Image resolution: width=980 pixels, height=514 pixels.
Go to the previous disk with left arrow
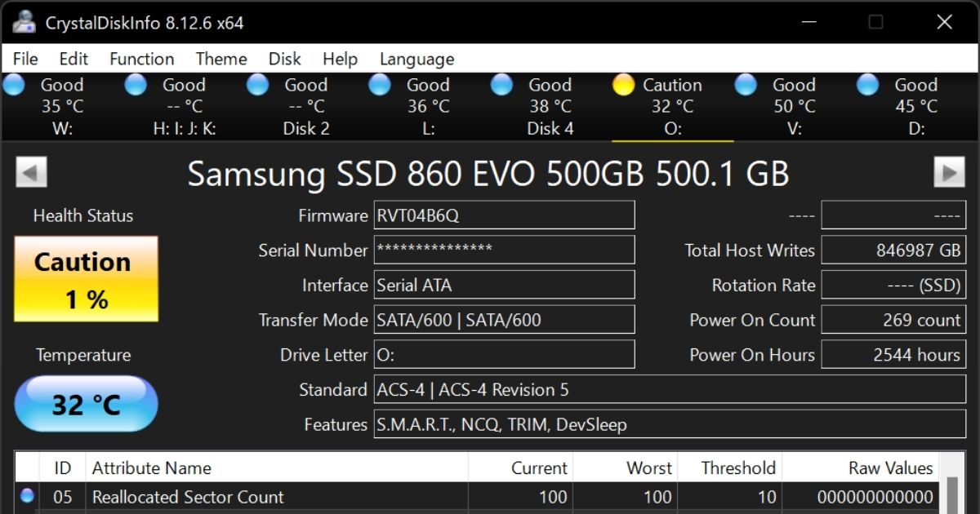[32, 172]
